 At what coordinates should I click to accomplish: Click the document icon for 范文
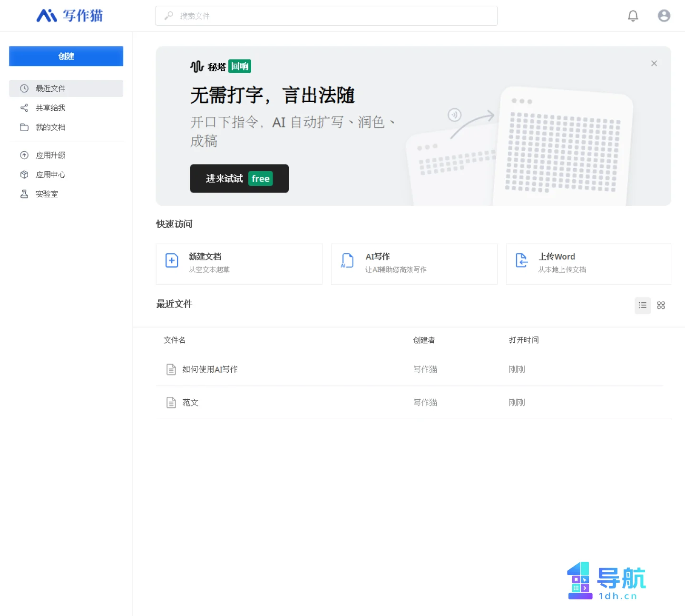[x=171, y=403]
